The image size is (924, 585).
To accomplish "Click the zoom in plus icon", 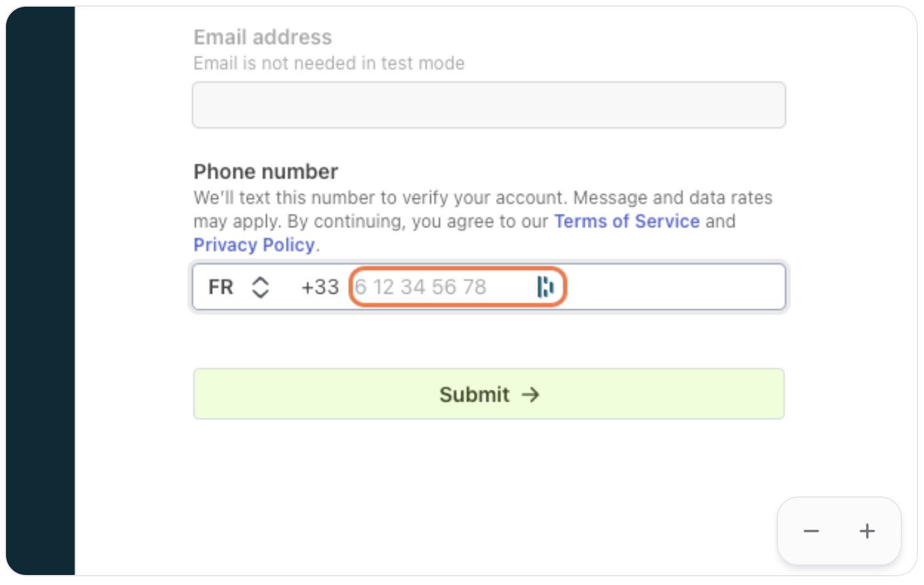I will [867, 531].
